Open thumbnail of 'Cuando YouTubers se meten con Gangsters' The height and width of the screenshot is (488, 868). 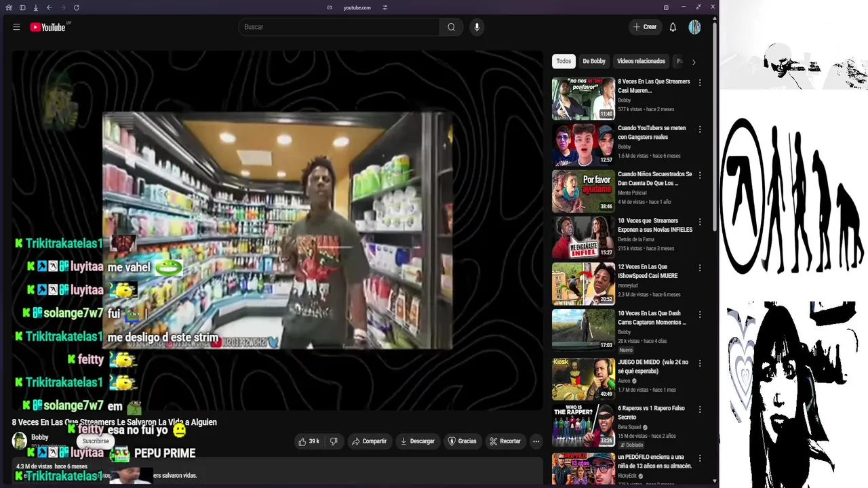(583, 145)
